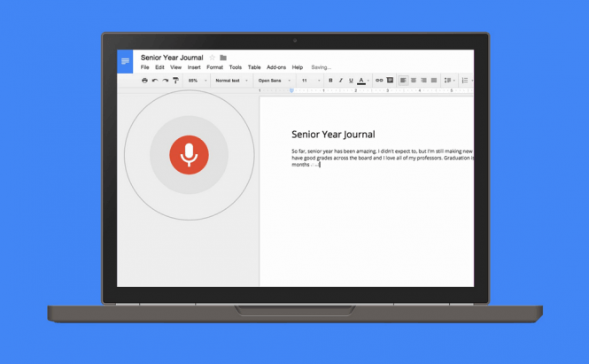Open the Format menu
This screenshot has height=364, width=589.
(x=215, y=67)
